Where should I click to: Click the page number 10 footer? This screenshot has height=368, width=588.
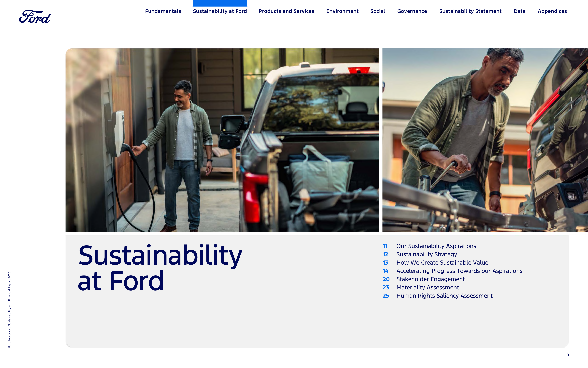[567, 355]
